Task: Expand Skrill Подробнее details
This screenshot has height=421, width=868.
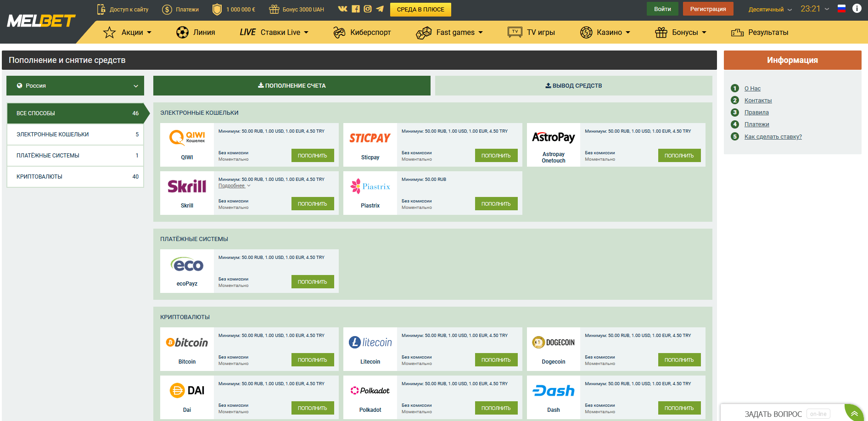Action: 234,186
